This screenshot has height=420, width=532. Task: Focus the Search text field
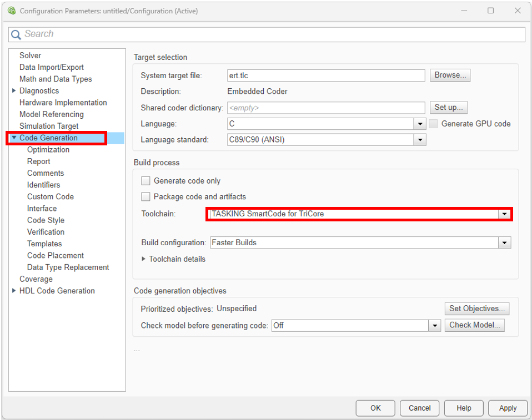(x=267, y=34)
